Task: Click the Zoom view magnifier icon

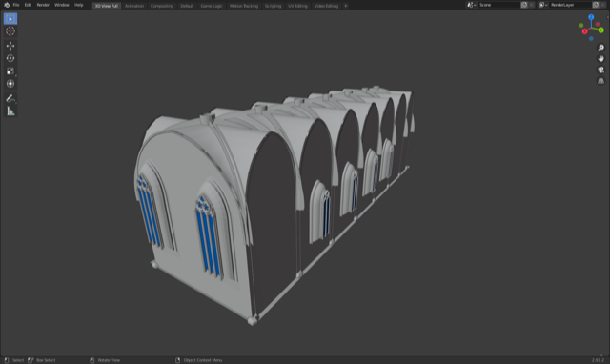Action: tap(600, 48)
